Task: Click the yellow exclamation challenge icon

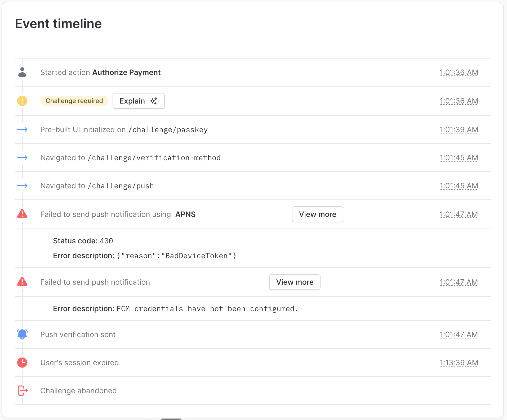Action: (22, 101)
